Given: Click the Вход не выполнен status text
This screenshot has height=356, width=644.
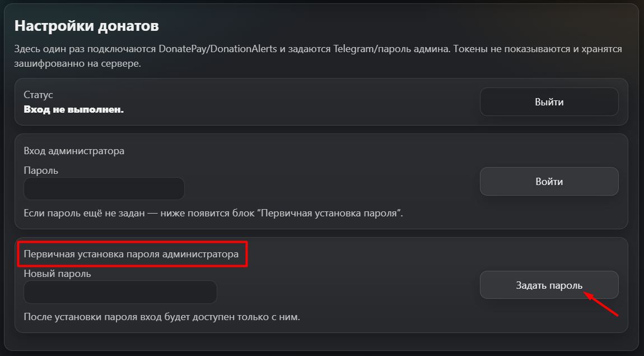Looking at the screenshot, I should pos(73,109).
